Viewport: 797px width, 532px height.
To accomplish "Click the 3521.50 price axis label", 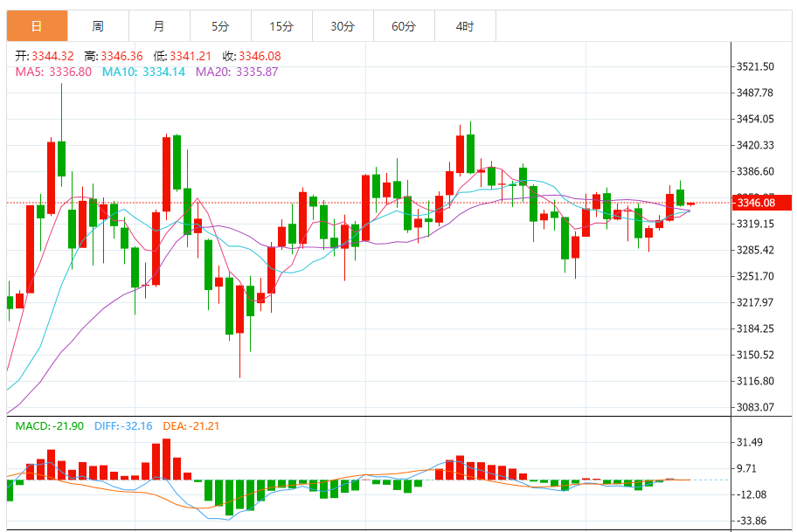I will [755, 66].
